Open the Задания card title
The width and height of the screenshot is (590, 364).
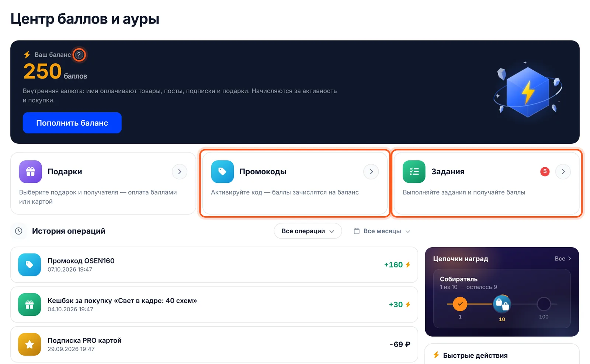pos(448,172)
